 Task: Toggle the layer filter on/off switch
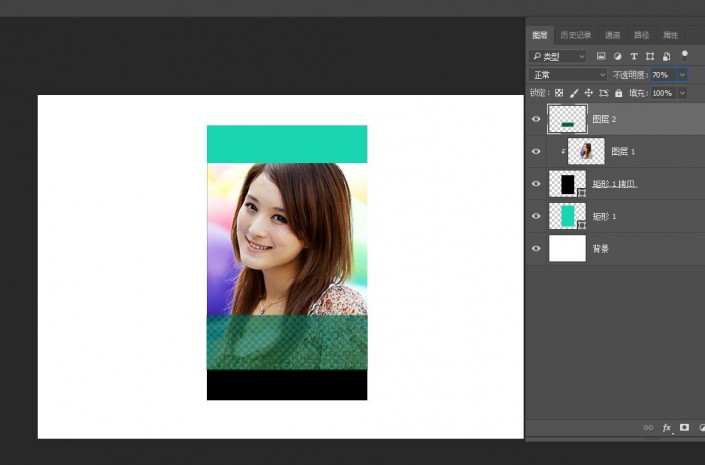pyautogui.click(x=684, y=56)
